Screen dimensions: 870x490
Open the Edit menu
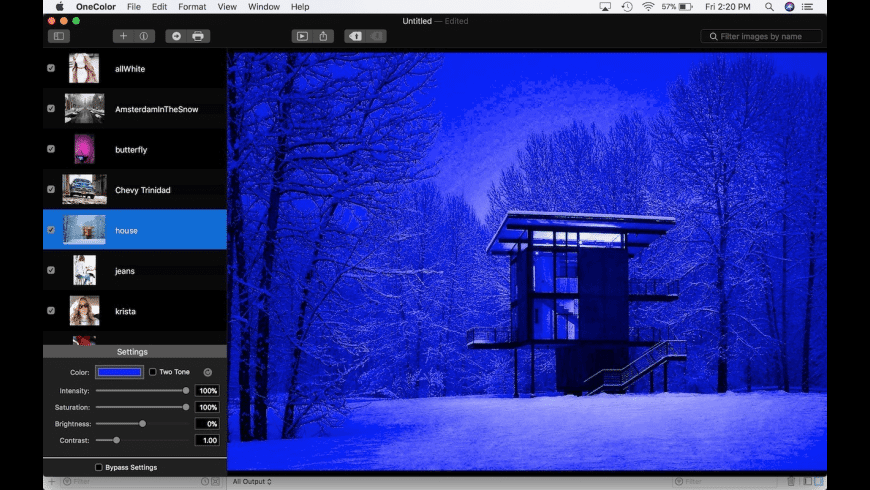point(159,7)
